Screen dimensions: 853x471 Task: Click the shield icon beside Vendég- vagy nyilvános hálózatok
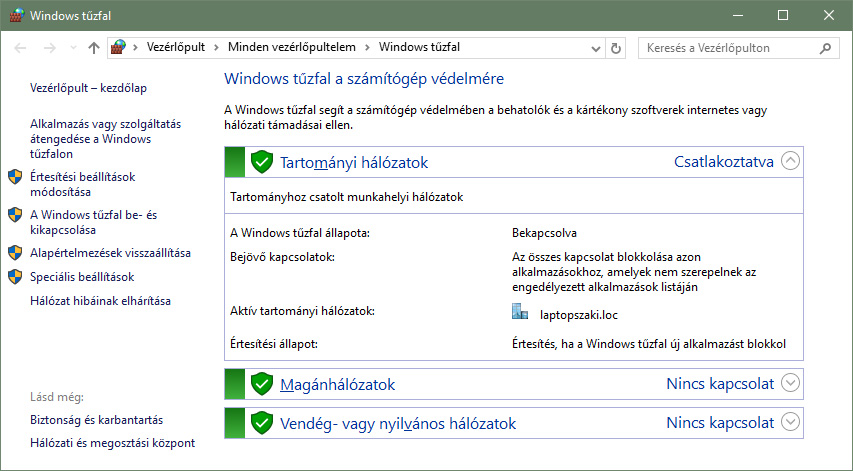coord(262,423)
